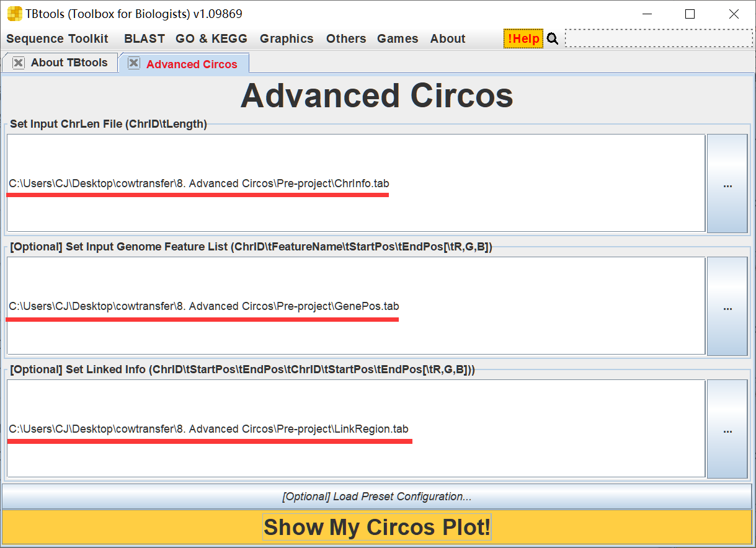Screen dimensions: 756x548
Task: Browse for Linked Info file with ... button
Action: point(727,429)
